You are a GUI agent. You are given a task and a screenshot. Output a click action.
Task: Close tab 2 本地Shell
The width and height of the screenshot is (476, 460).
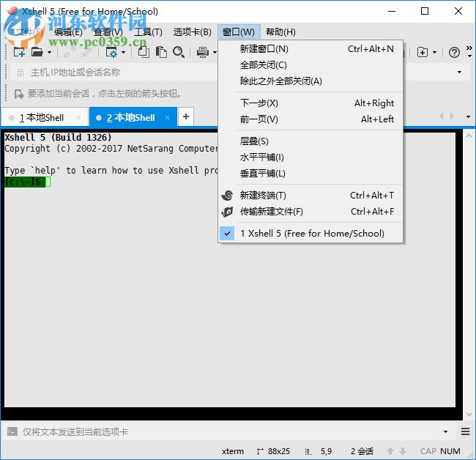(x=167, y=117)
